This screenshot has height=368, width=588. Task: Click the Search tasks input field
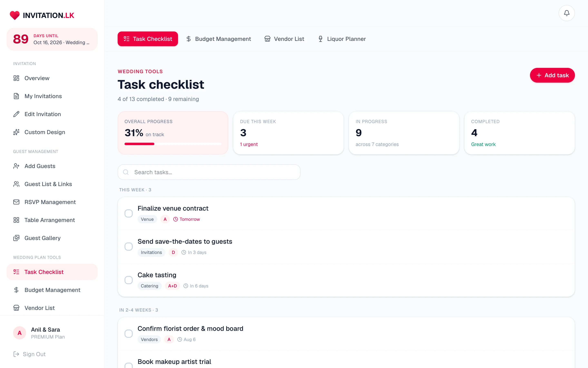(209, 172)
